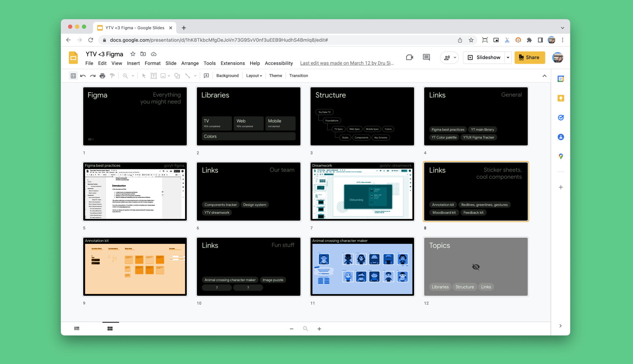The height and width of the screenshot is (364, 633).
Task: Open the Edit menu
Action: (x=102, y=63)
